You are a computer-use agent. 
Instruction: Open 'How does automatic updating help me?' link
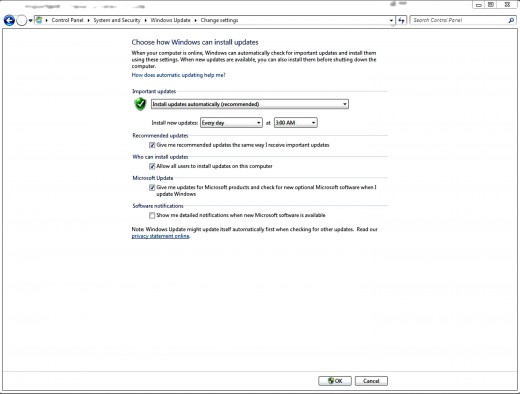(178, 75)
